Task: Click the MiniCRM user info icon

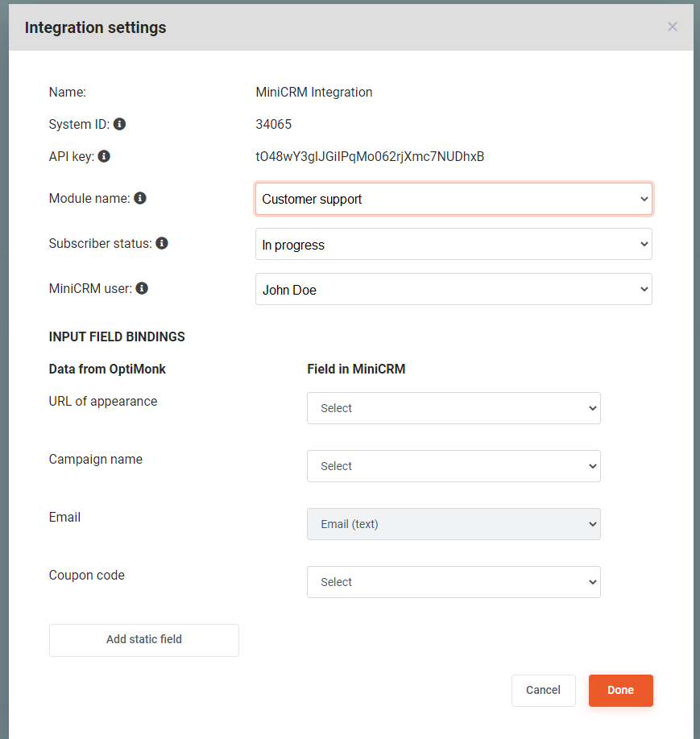Action: 142,288
